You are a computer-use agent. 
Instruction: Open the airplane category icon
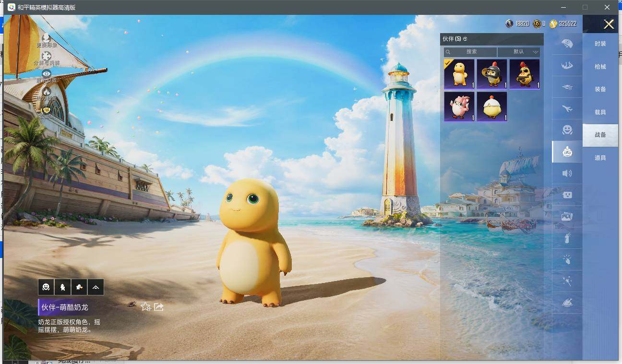[x=567, y=109]
